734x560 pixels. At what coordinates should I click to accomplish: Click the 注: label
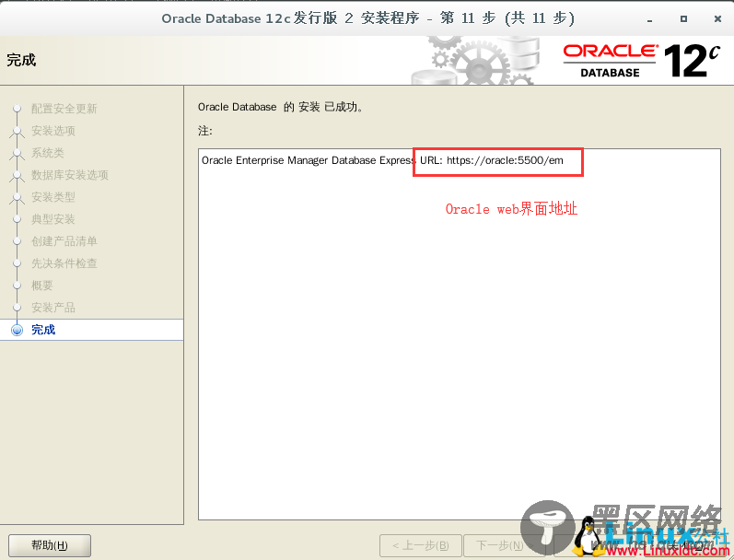coord(205,131)
